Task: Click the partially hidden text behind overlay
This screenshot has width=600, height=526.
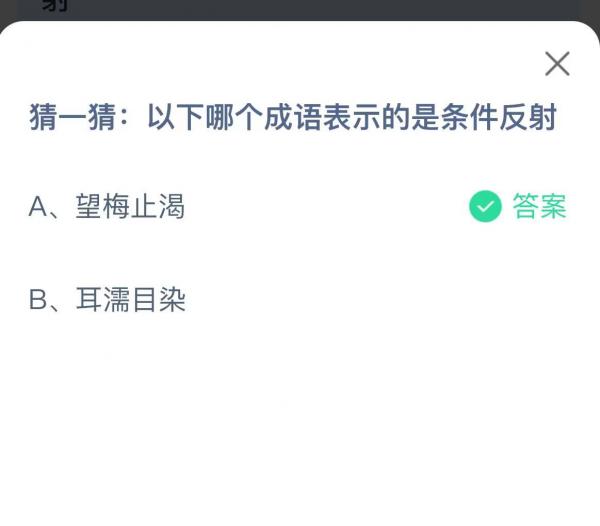Action: (55, 5)
